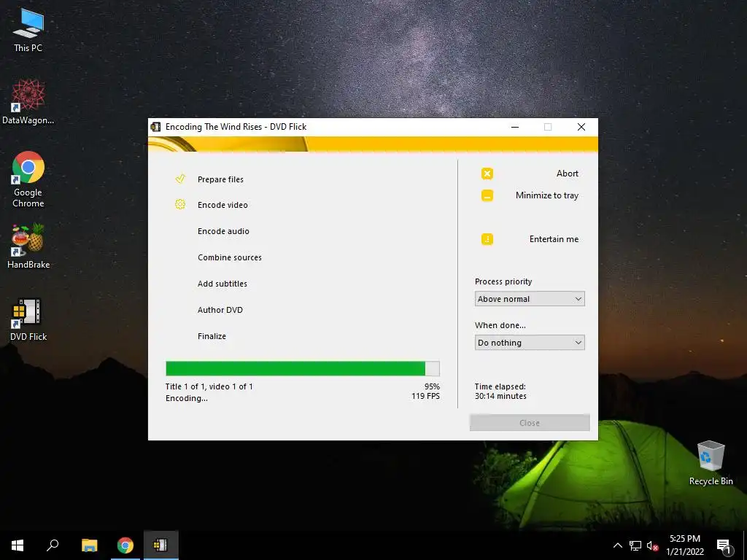Click the Encode audio step text
The width and height of the screenshot is (747, 560).
[223, 231]
